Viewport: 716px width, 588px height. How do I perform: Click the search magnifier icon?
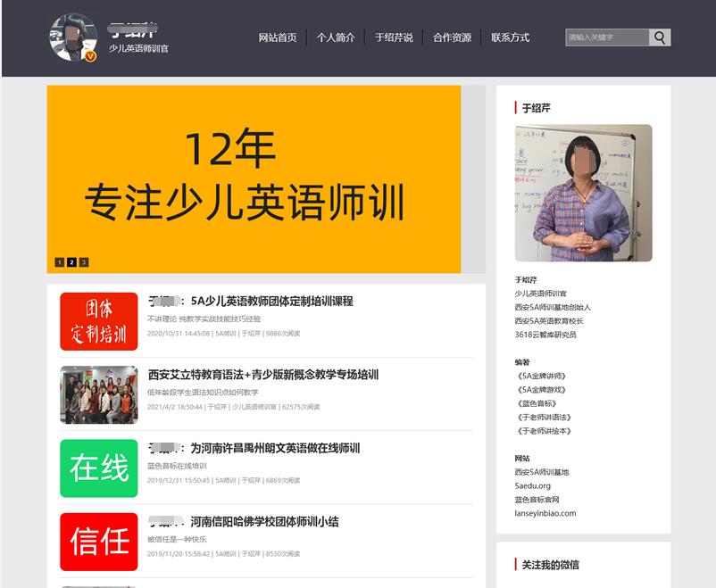pyautogui.click(x=660, y=37)
